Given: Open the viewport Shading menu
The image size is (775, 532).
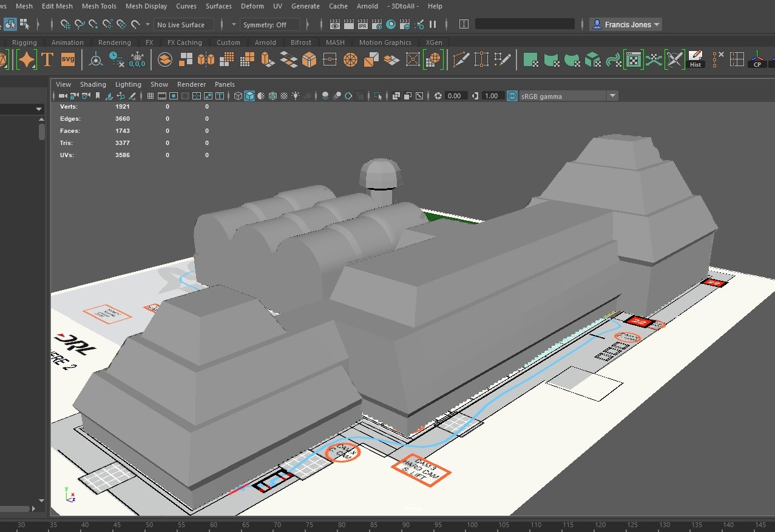Looking at the screenshot, I should (93, 84).
